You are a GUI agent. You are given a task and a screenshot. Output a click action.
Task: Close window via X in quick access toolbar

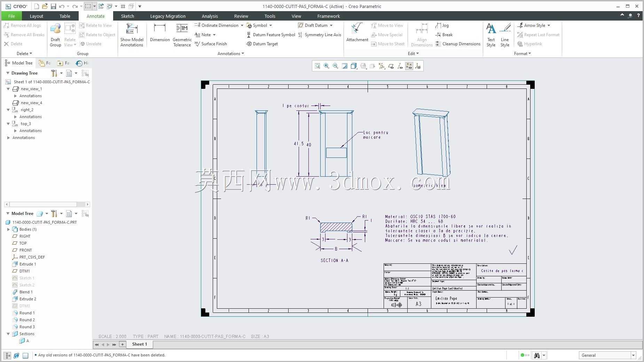click(123, 6)
